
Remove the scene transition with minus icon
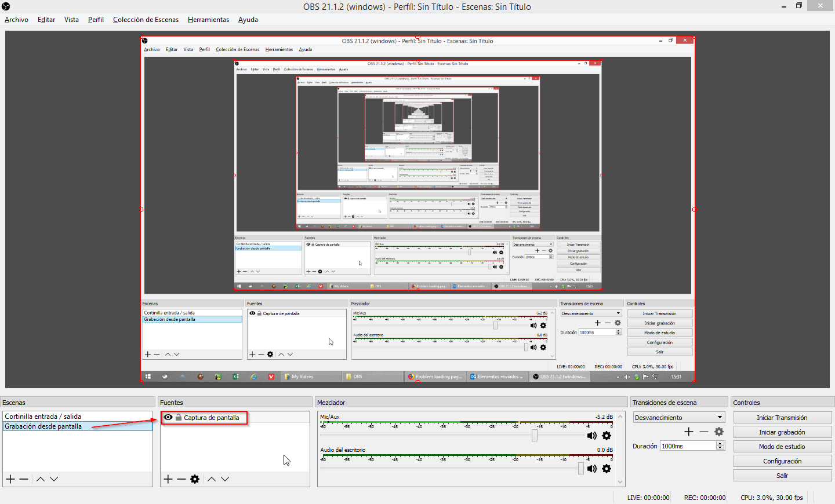pyautogui.click(x=704, y=432)
